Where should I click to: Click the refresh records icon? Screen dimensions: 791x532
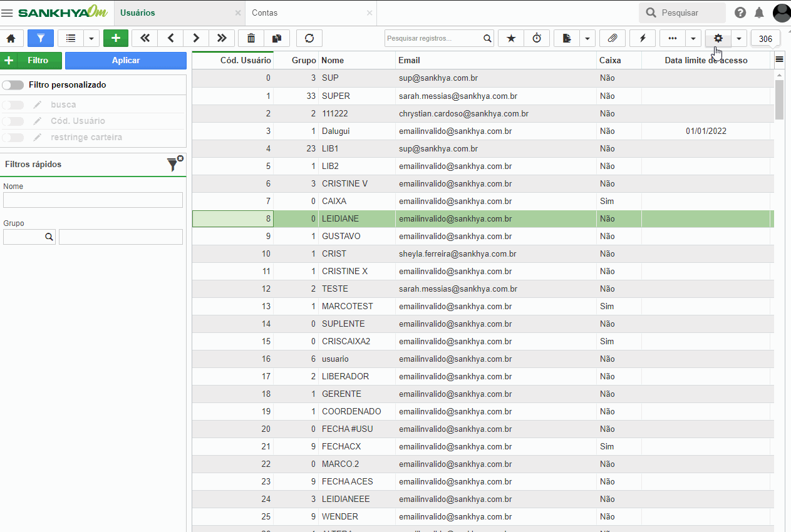click(309, 38)
